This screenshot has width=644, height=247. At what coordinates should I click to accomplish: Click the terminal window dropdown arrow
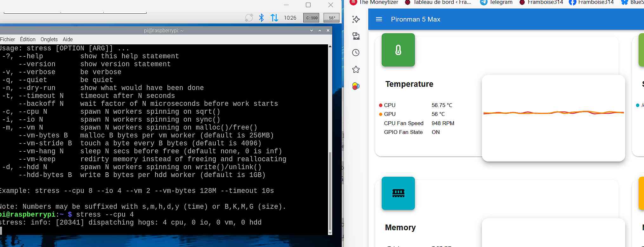(x=312, y=30)
